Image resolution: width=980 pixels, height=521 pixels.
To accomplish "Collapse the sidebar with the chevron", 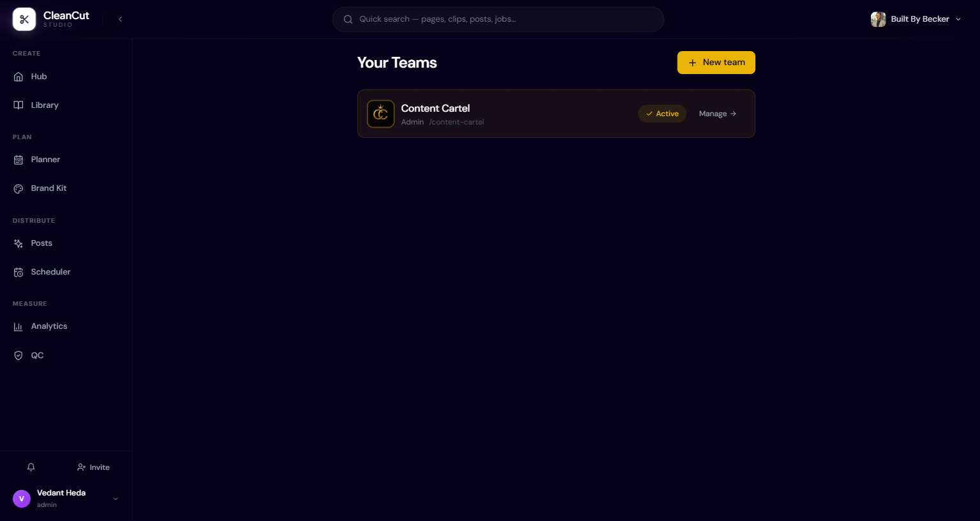I will coord(120,19).
